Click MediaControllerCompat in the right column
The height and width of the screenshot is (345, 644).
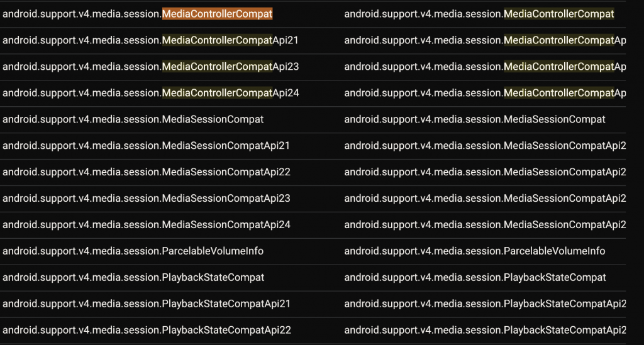tap(479, 14)
